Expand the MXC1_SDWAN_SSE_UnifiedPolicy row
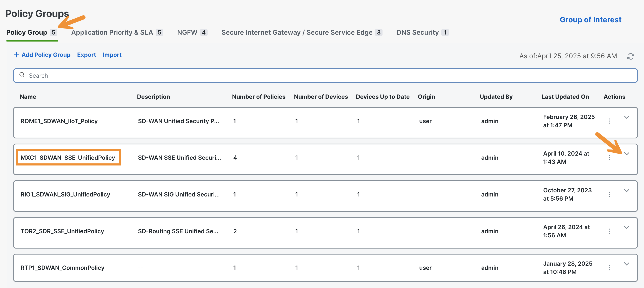 point(626,154)
